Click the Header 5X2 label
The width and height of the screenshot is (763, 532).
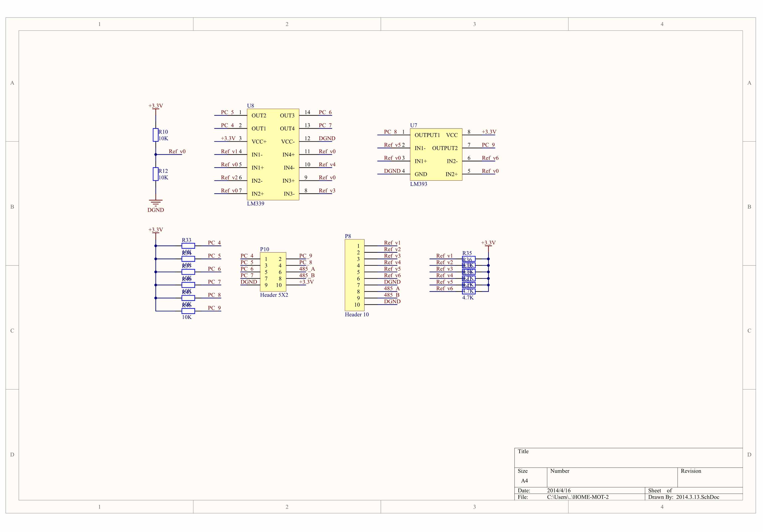[274, 295]
